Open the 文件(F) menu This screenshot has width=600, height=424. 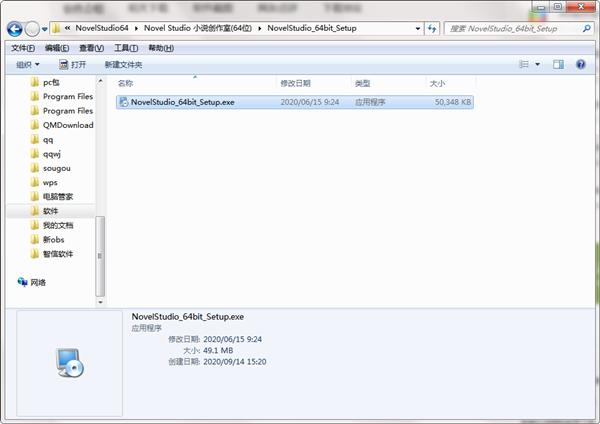coord(23,48)
